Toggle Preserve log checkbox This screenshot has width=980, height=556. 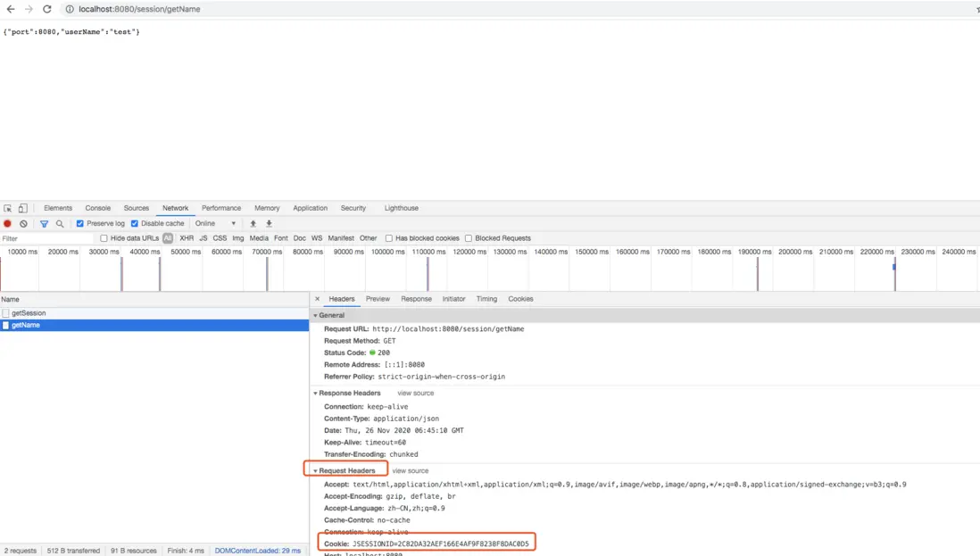tap(80, 224)
